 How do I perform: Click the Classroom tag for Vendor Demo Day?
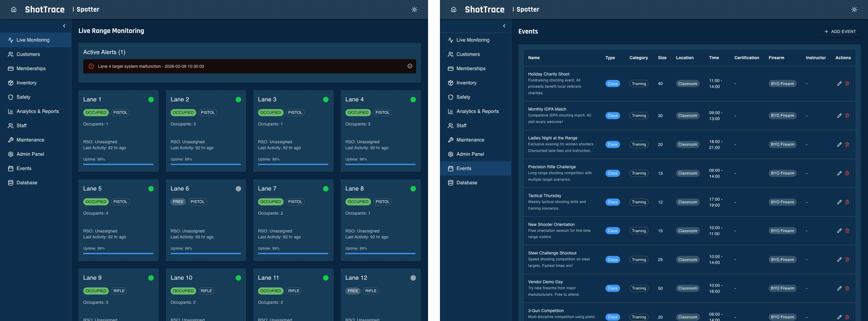coord(688,288)
